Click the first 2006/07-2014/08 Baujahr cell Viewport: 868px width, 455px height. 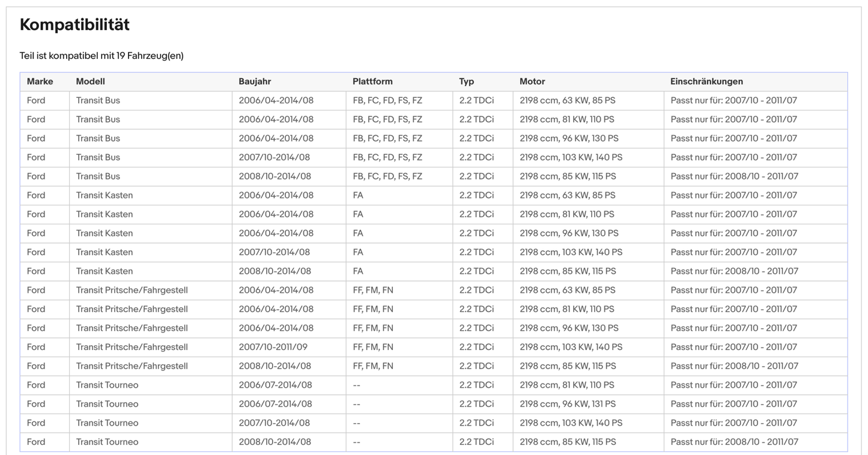coord(275,385)
